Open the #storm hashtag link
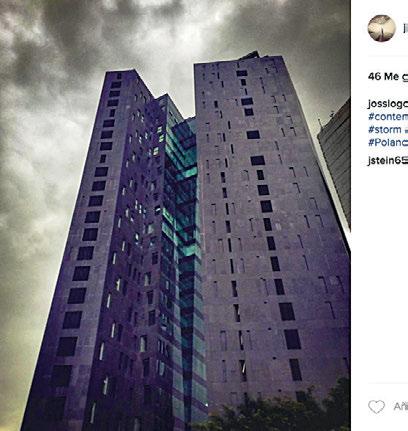 coord(385,129)
